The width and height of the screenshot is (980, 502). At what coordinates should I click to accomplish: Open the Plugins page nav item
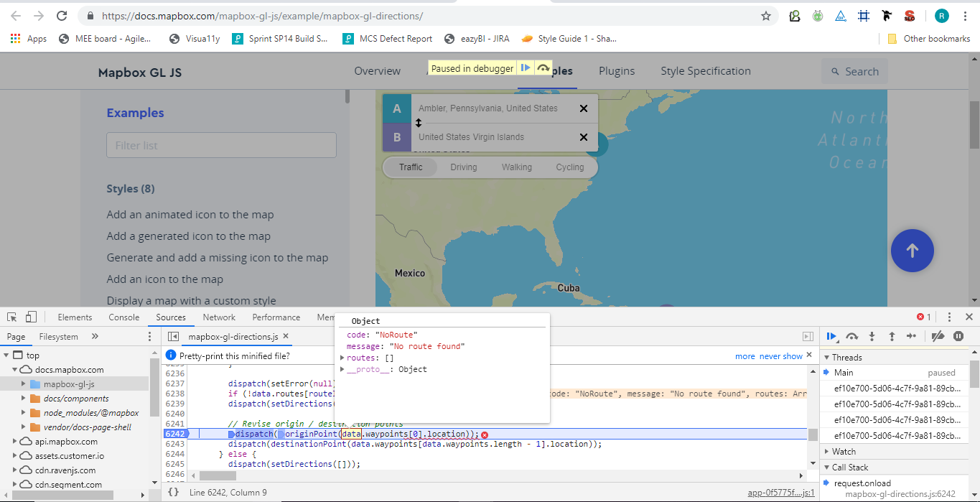617,71
